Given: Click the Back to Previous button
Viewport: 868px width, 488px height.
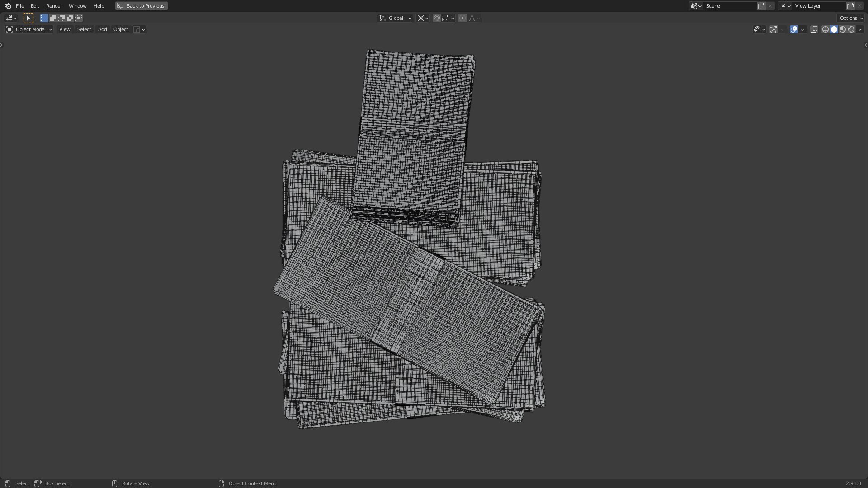Looking at the screenshot, I should [x=142, y=6].
